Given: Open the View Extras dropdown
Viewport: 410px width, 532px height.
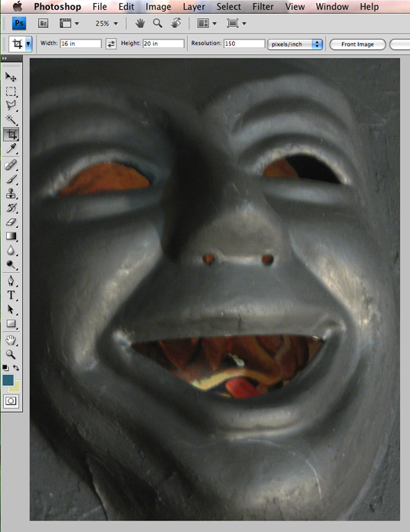Looking at the screenshot, I should [69, 24].
